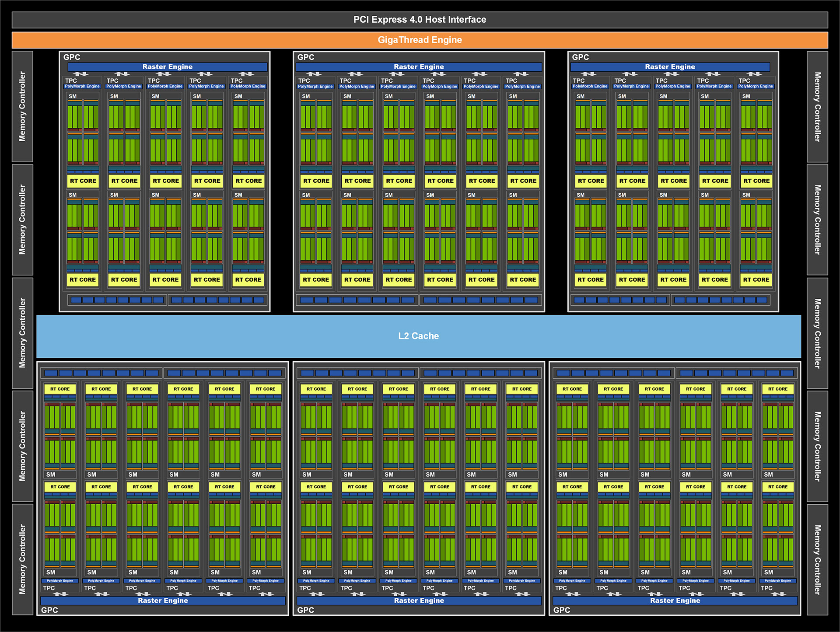Select Raster Engine in top-middle GPC
Viewport: 840px width, 632px height.
tap(419, 67)
